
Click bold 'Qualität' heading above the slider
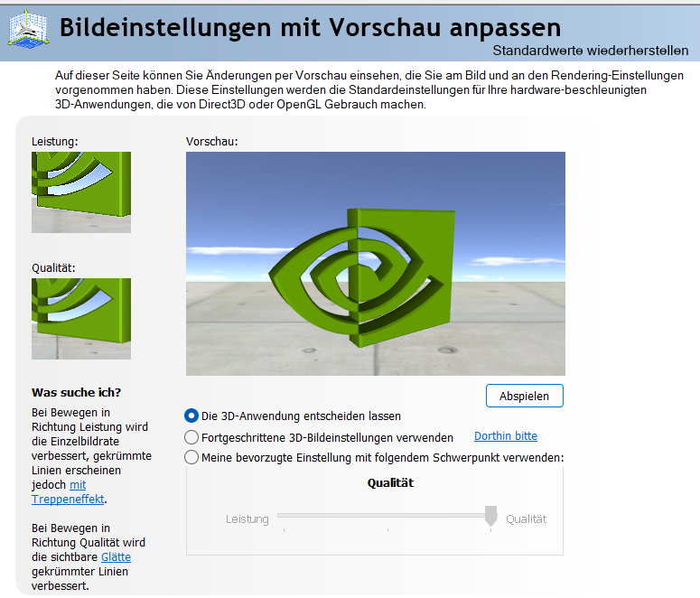click(x=390, y=482)
